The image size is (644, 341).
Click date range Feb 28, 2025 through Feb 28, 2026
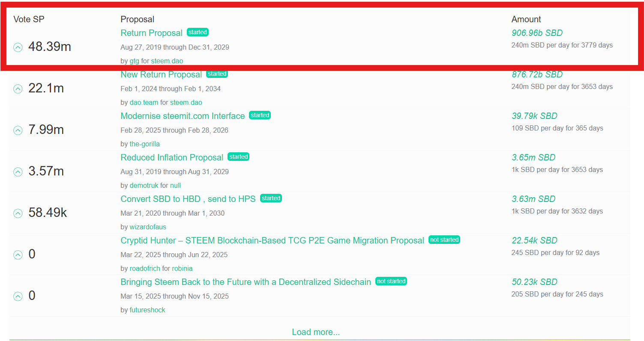tap(174, 130)
